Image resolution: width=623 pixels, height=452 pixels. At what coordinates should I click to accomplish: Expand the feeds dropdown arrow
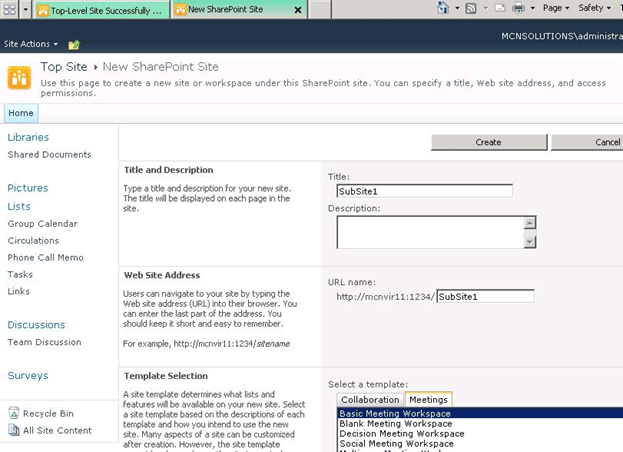click(x=486, y=8)
